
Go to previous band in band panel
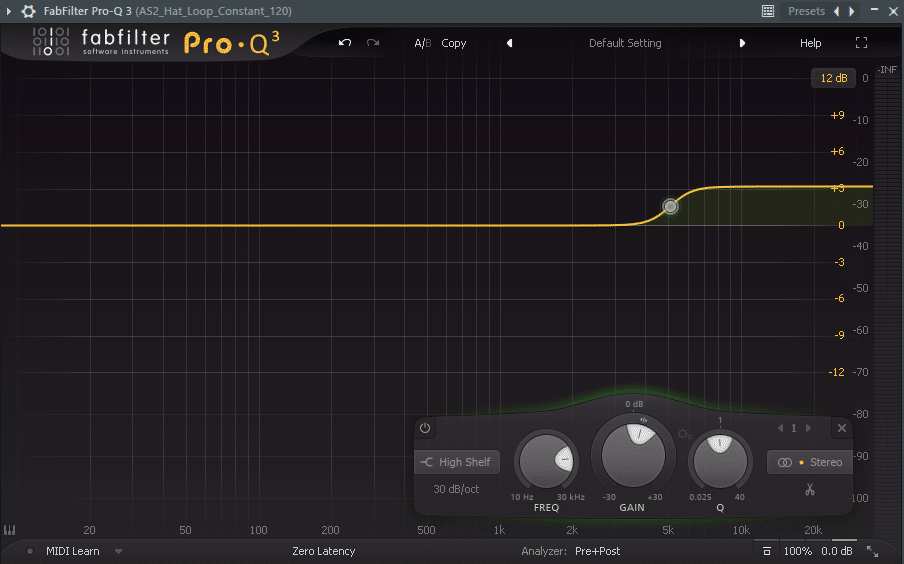click(x=781, y=428)
